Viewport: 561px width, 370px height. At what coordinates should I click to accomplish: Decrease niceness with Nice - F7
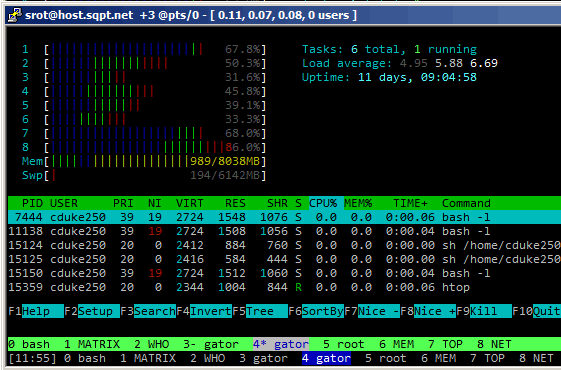[x=372, y=311]
